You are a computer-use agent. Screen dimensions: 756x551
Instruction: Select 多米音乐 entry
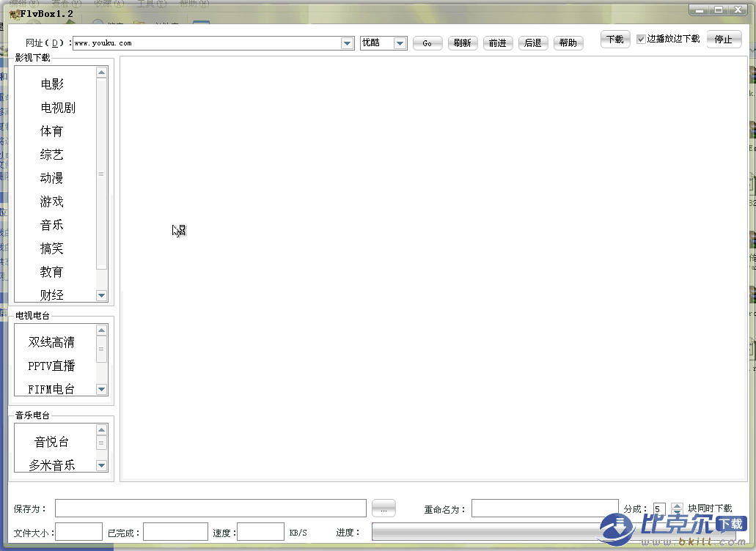coord(51,465)
